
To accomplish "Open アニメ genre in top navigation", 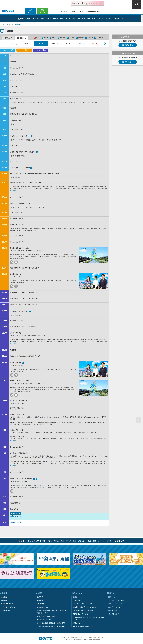I will tap(68, 19).
